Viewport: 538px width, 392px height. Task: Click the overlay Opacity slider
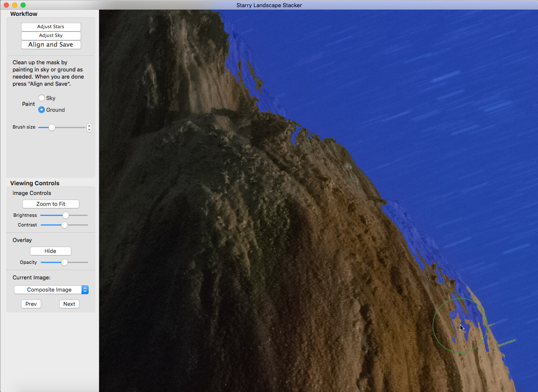[x=64, y=262]
